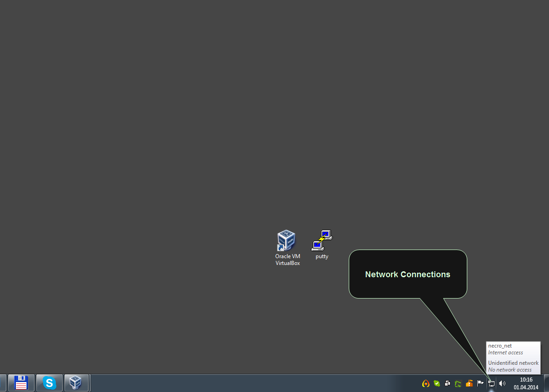Open the clock showing 10:16
549x392 pixels.
[526, 380]
